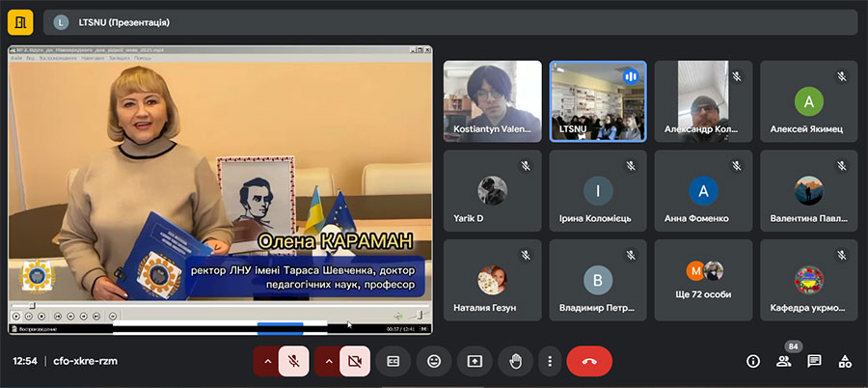This screenshot has width=868, height=388.
Task: Open the Навигация menu in media player
Action: tap(93, 58)
